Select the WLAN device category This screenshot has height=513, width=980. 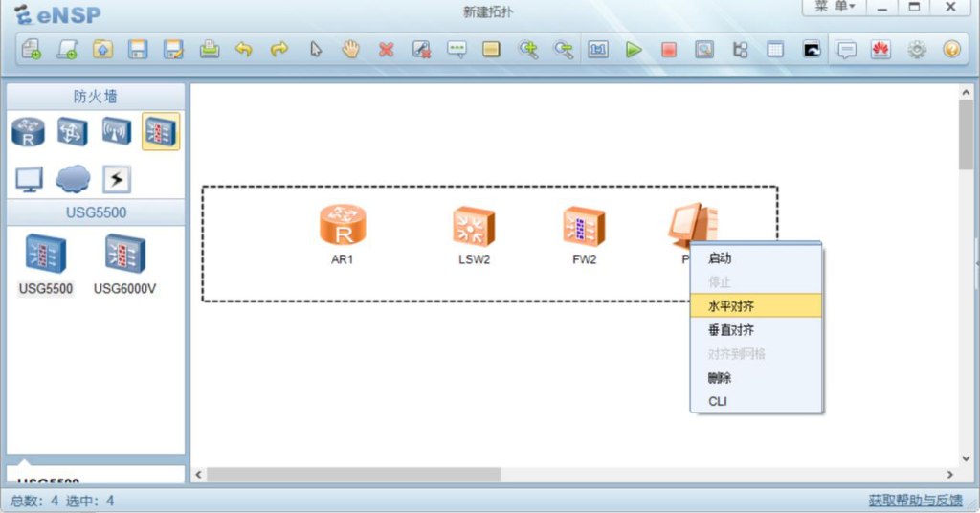tap(117, 132)
